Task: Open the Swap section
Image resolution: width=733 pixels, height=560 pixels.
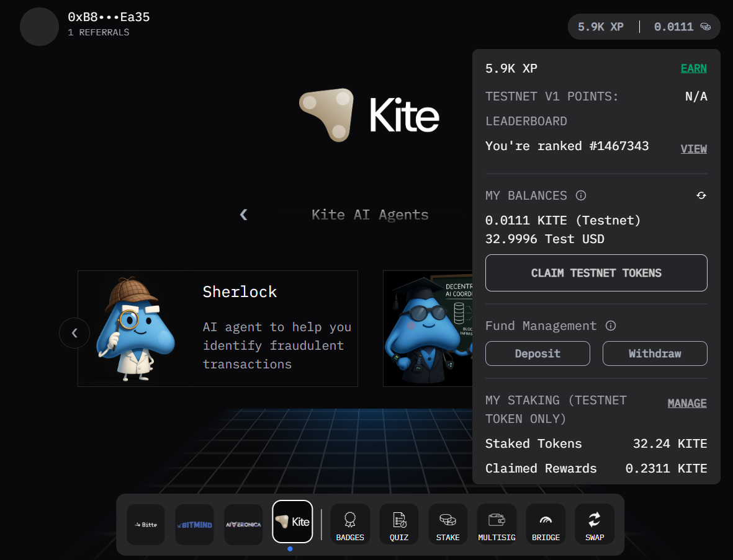Action: (594, 525)
